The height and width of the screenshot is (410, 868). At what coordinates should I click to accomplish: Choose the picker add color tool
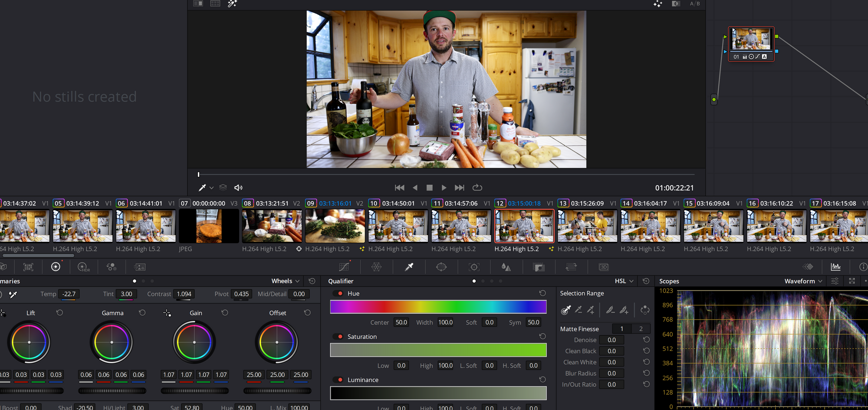coord(590,310)
